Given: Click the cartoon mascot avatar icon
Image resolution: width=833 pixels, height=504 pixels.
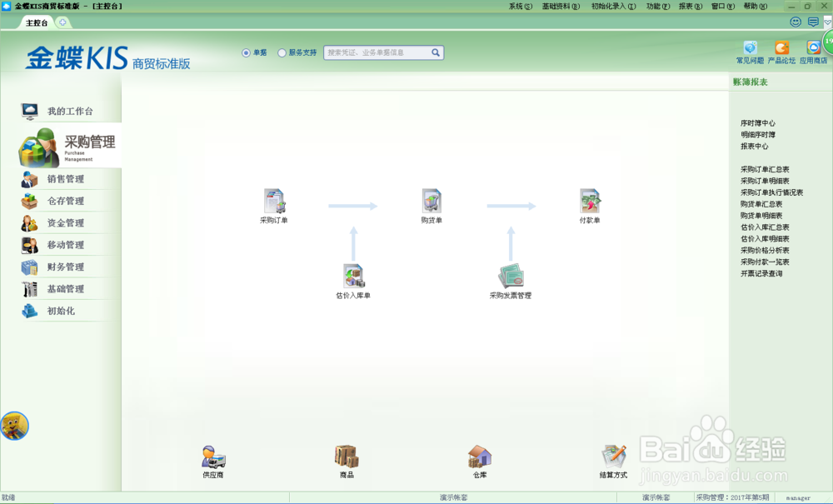Looking at the screenshot, I should pyautogui.click(x=14, y=426).
